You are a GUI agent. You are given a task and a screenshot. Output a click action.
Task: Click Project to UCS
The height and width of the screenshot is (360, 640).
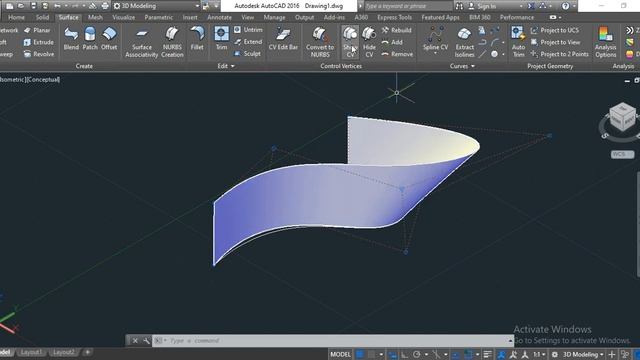554,30
